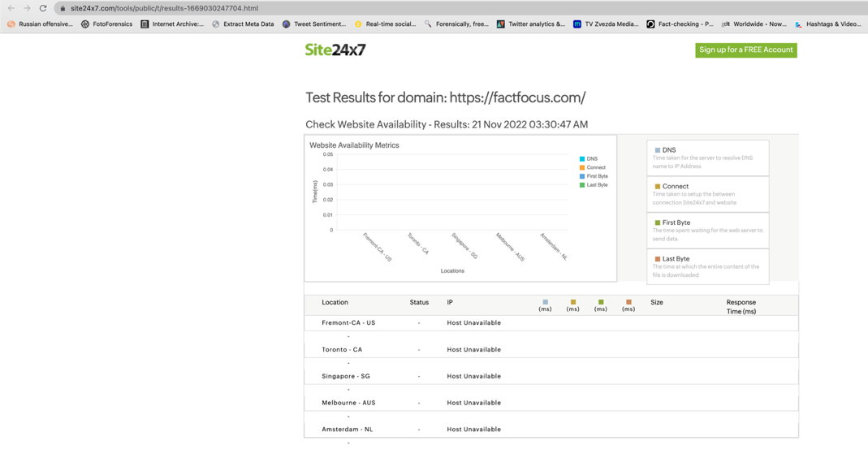
Task: Toggle the DNS series in chart legend
Action: pos(589,159)
